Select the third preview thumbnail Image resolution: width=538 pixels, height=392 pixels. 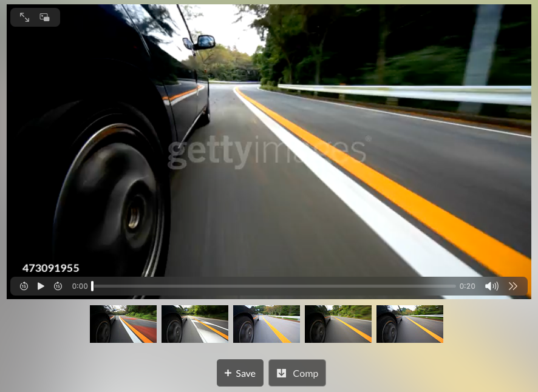coord(267,324)
